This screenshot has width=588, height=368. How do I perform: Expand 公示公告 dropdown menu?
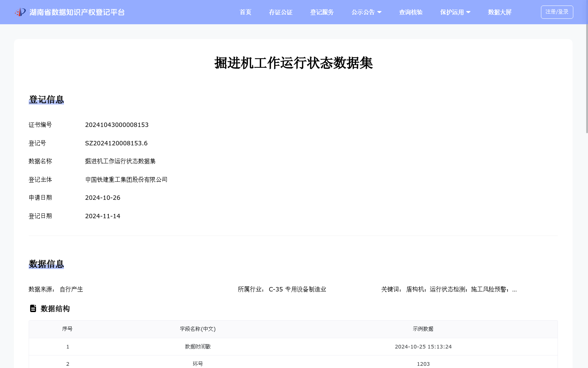pos(366,12)
